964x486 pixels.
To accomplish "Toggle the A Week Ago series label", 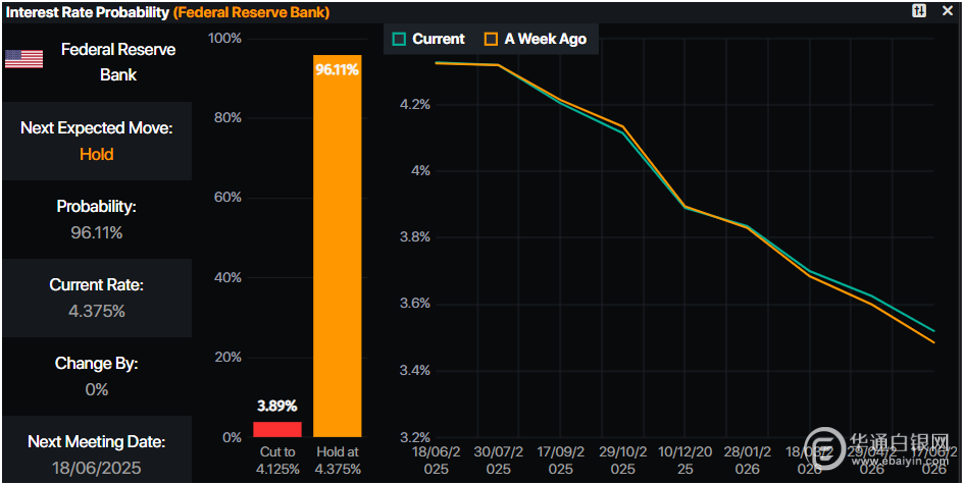I will (x=545, y=39).
